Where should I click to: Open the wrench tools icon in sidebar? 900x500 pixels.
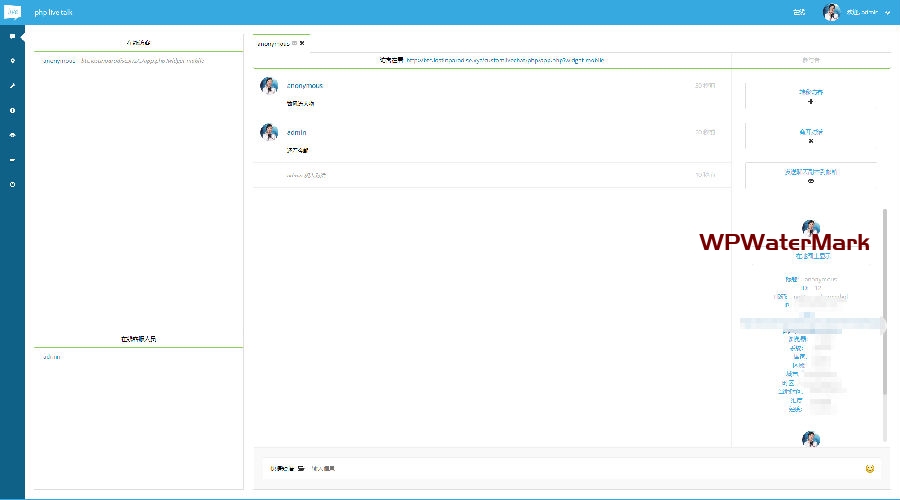tap(12, 86)
